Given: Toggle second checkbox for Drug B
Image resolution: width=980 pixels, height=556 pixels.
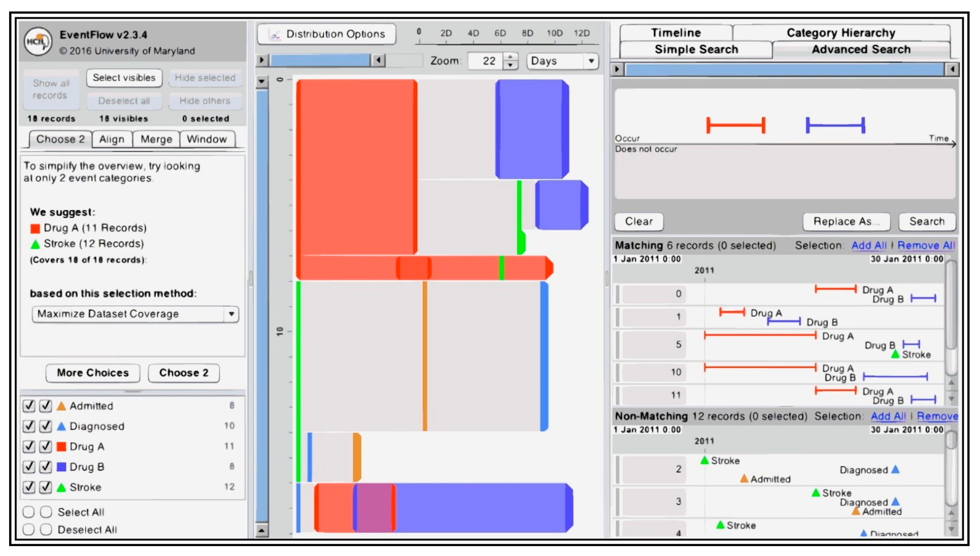Looking at the screenshot, I should coord(46,467).
